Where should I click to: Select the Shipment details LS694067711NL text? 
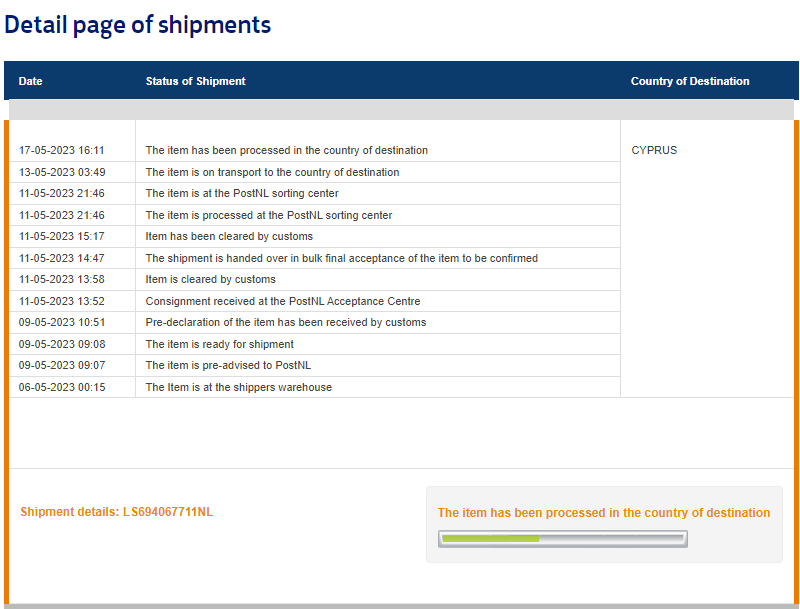pyautogui.click(x=116, y=512)
